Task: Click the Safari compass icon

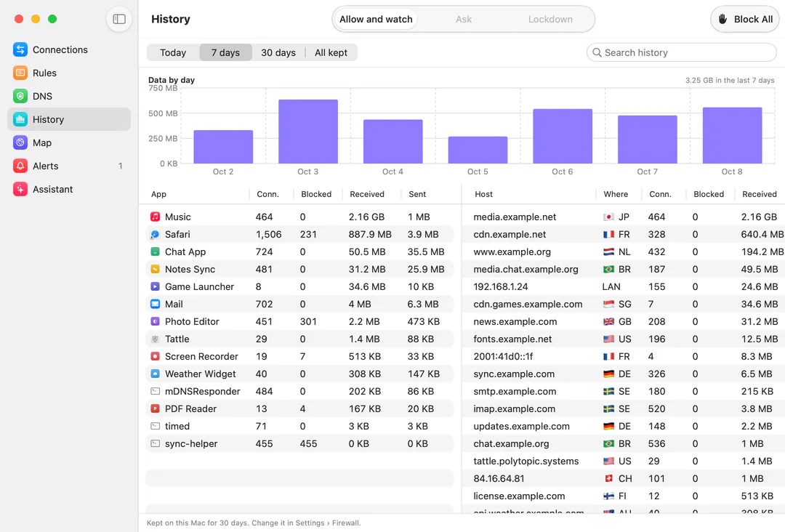Action: pyautogui.click(x=156, y=234)
